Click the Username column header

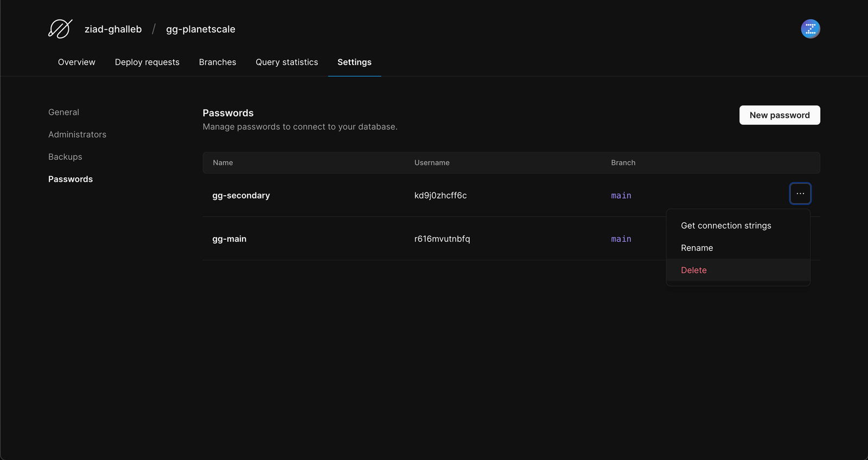point(432,163)
